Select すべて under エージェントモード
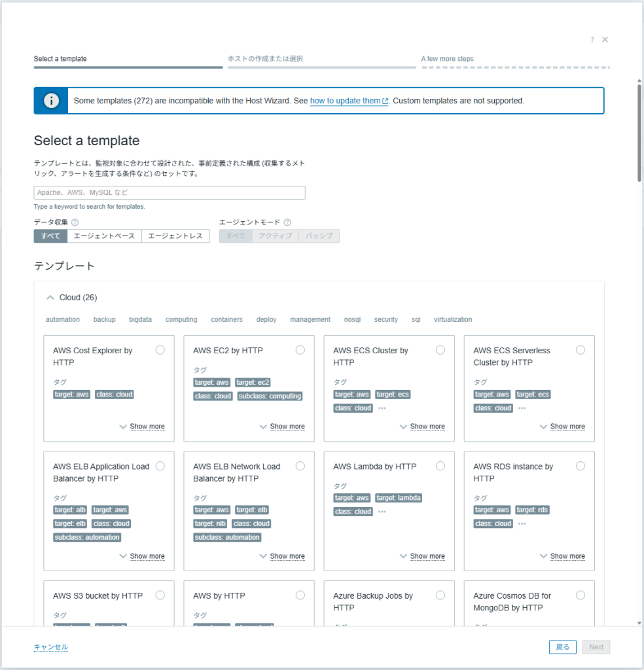The width and height of the screenshot is (644, 670). point(236,236)
